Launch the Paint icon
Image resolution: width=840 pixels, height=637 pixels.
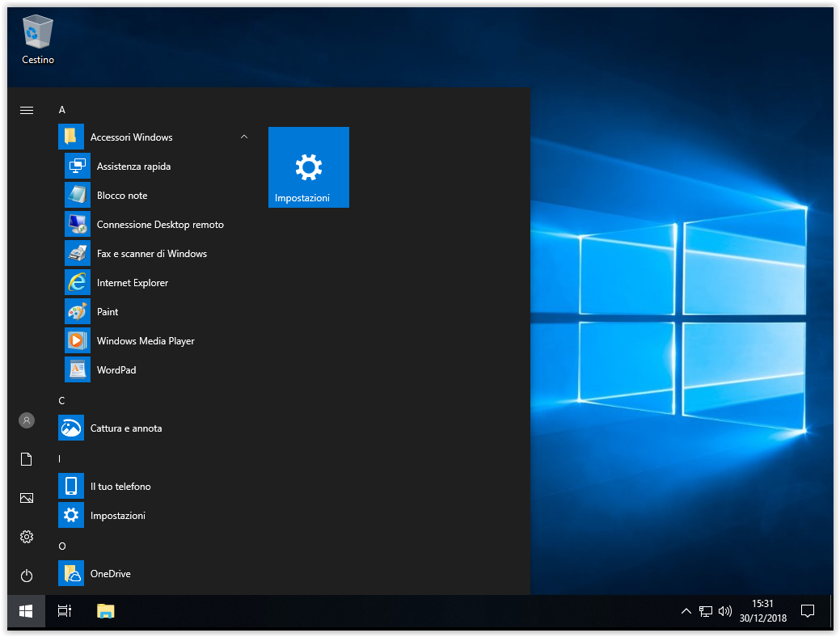point(78,311)
